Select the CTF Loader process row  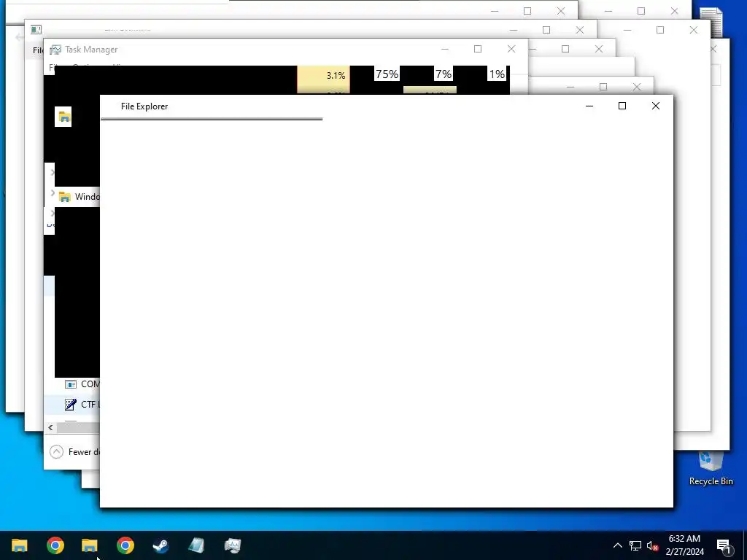click(72, 404)
